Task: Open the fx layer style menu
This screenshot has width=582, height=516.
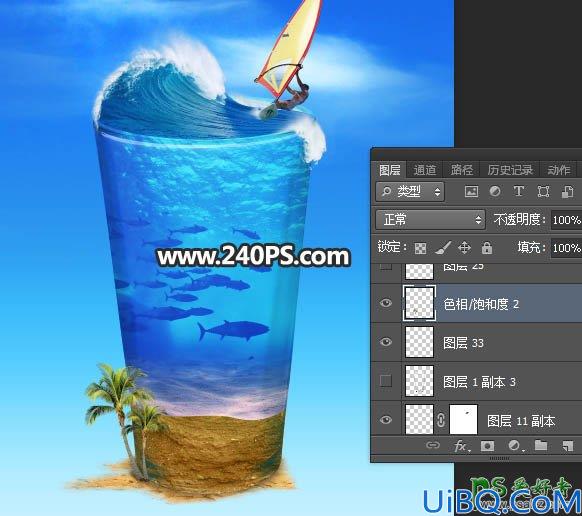Action: [461, 446]
